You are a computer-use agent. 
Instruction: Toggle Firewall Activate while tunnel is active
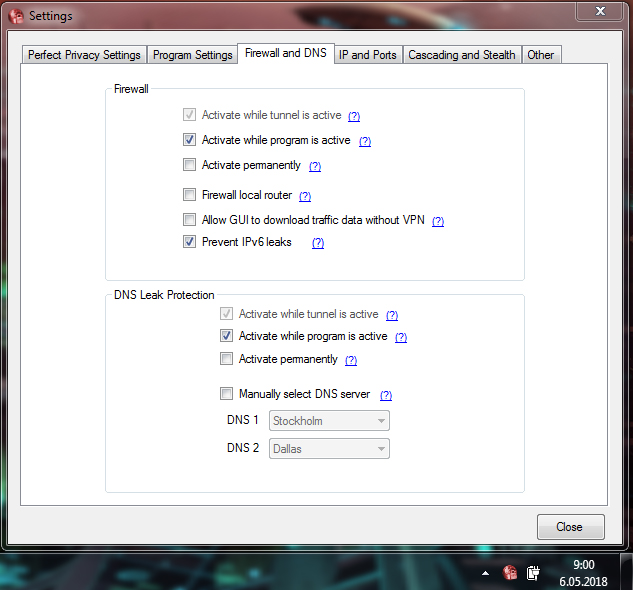pos(189,115)
